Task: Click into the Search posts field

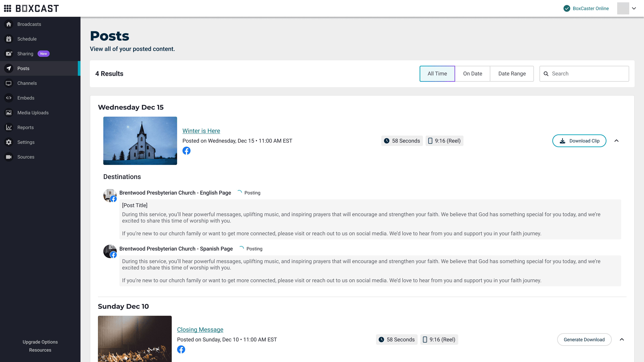Action: 587,74
